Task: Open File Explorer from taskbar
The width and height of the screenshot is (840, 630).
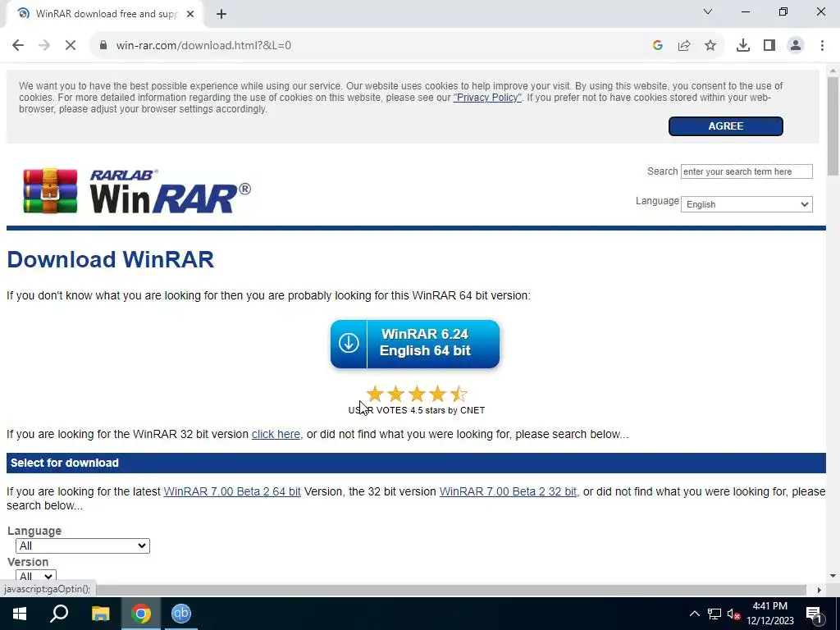Action: click(100, 614)
